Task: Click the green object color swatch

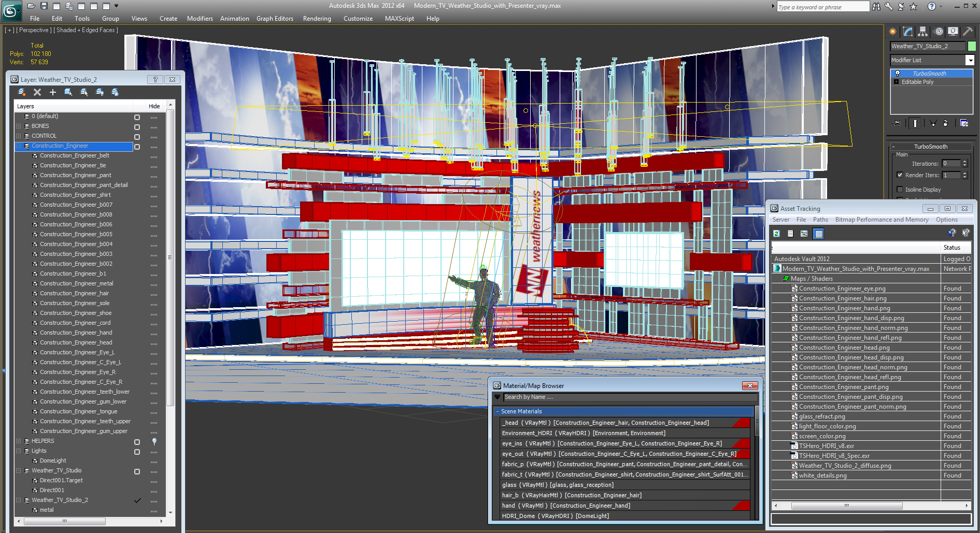Action: [x=972, y=46]
